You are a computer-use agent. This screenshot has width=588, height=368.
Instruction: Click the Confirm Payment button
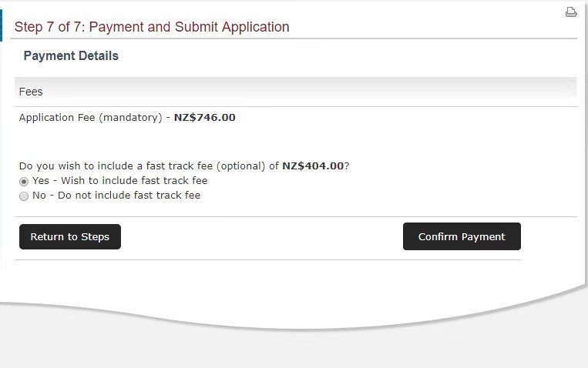pyautogui.click(x=462, y=236)
